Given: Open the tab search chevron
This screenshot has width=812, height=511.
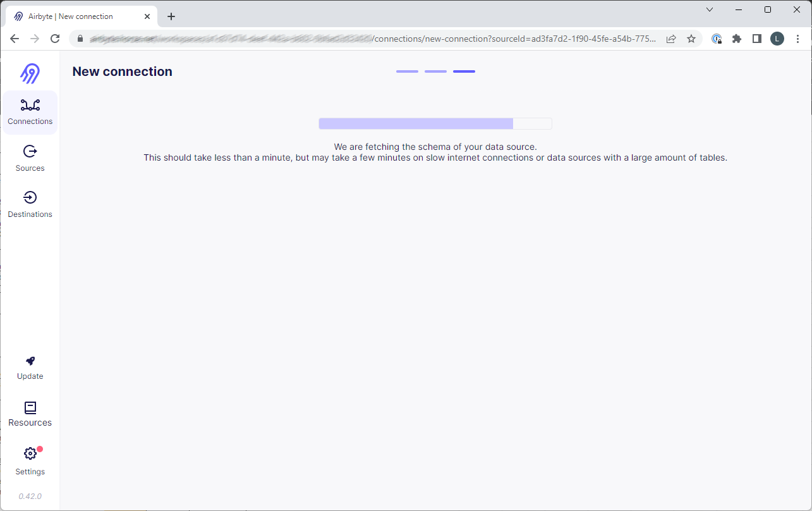Looking at the screenshot, I should pos(709,9).
